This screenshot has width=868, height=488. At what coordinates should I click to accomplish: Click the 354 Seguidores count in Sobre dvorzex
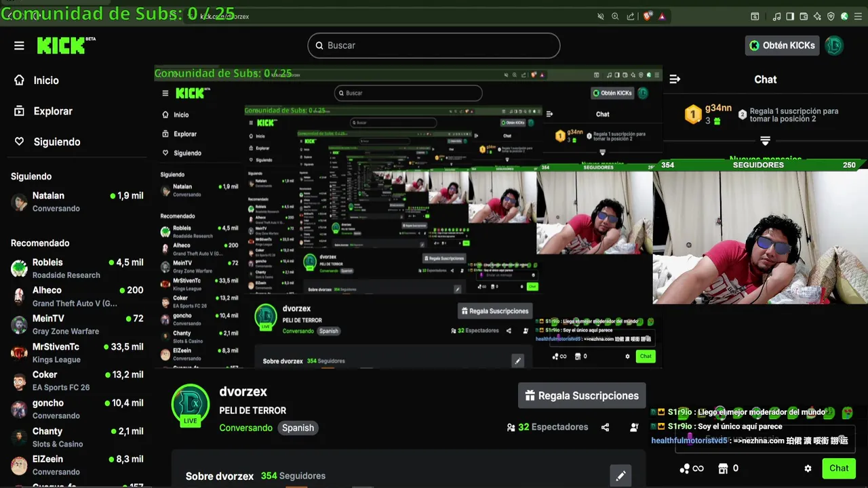[x=293, y=476]
